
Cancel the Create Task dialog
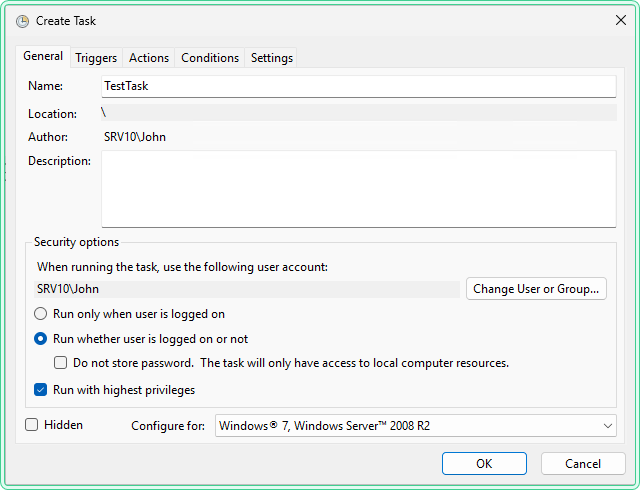coord(583,464)
